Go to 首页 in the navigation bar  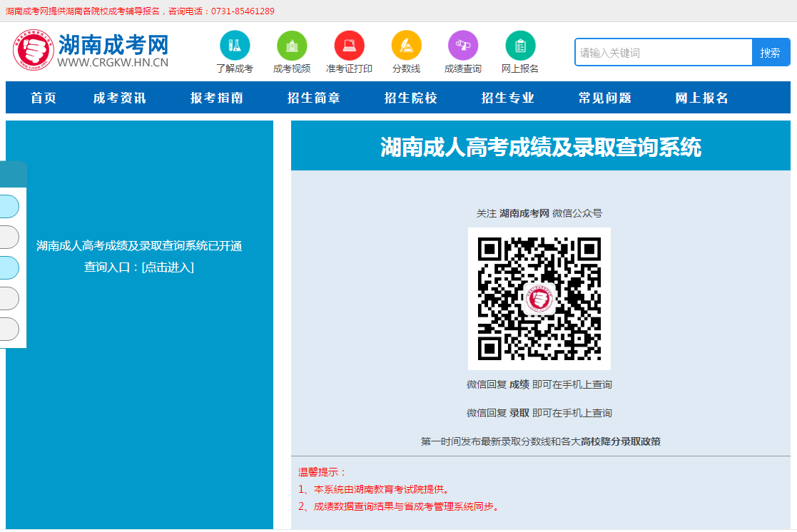point(44,98)
